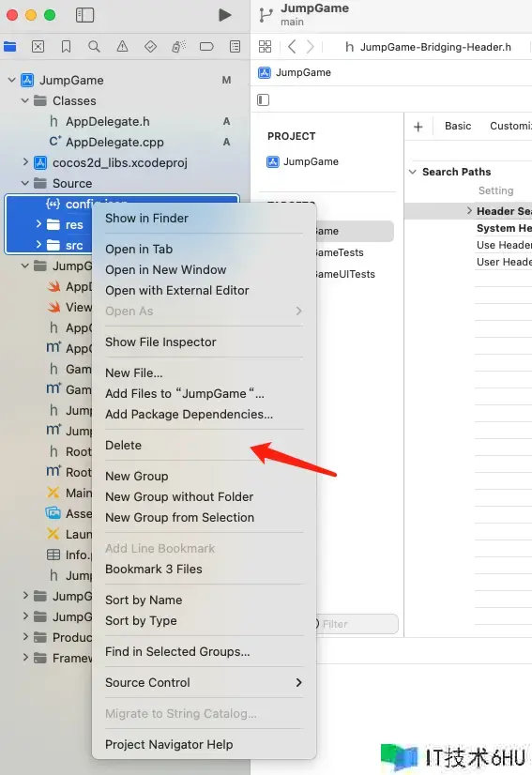Collapse the Source group
The height and width of the screenshot is (775, 532).
click(25, 183)
